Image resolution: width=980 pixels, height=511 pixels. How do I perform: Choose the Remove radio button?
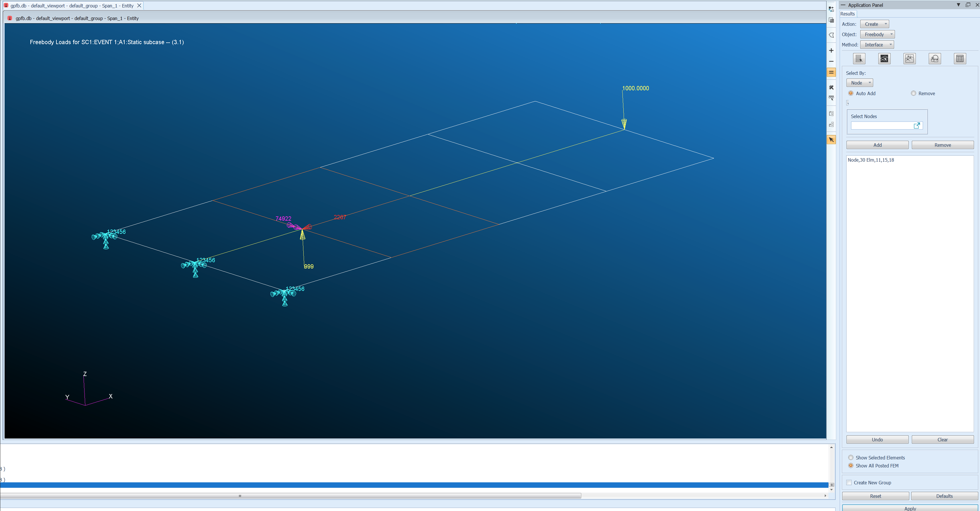(914, 93)
